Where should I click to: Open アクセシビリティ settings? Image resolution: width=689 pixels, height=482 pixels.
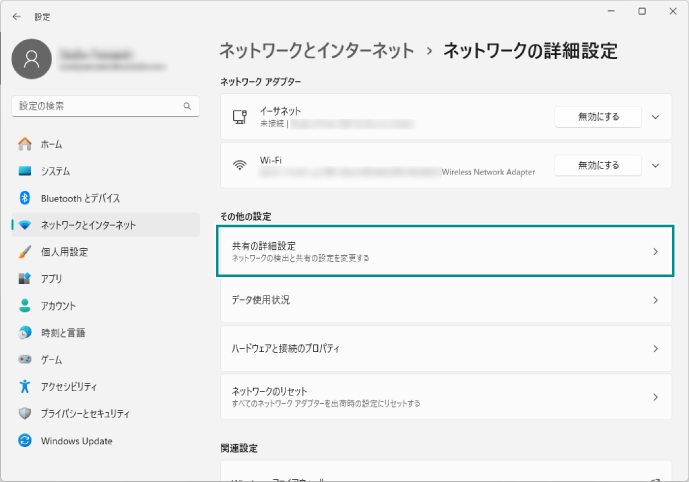[x=68, y=386]
